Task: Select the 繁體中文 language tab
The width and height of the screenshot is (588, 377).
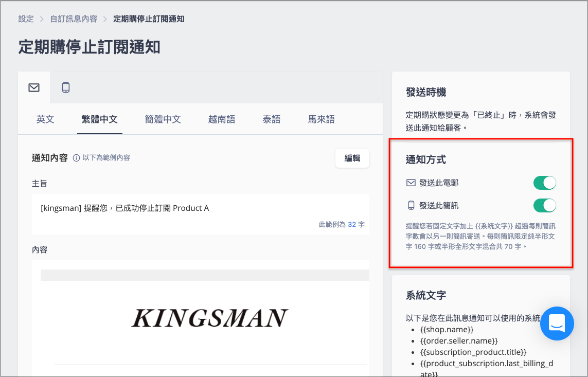Action: (100, 119)
